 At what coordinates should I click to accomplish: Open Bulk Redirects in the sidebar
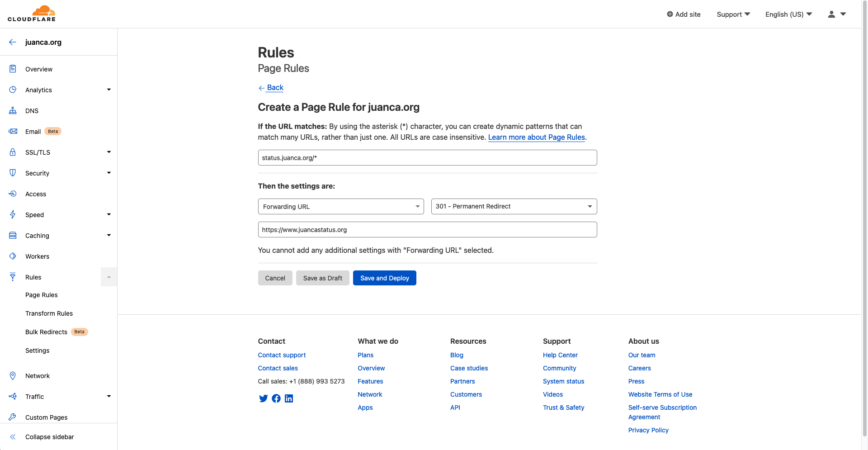tap(46, 332)
